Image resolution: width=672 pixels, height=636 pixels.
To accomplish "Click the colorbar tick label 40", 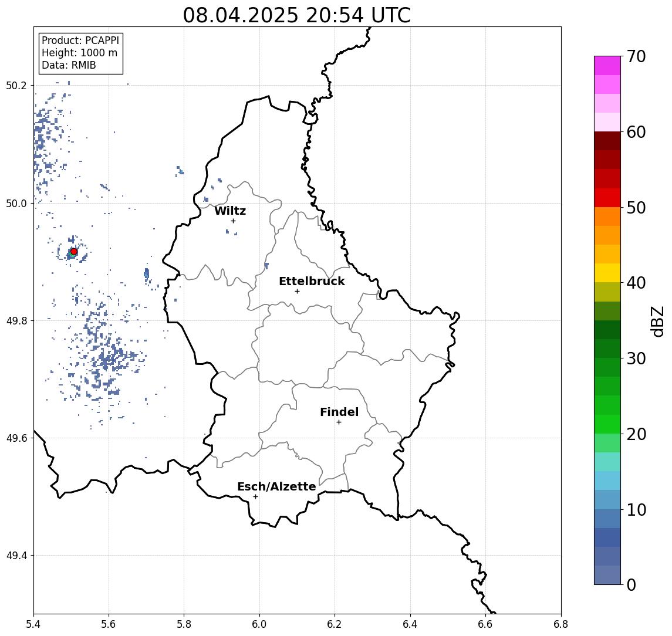I will 636,283.
